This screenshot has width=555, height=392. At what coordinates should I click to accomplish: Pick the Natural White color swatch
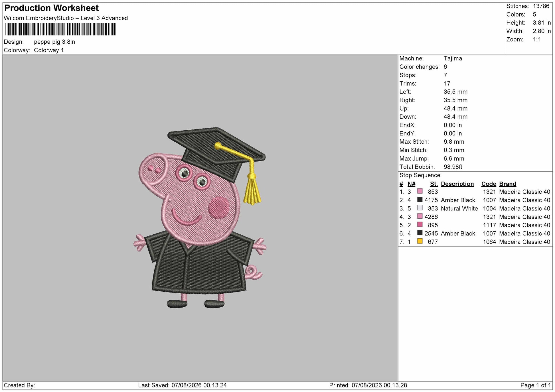click(x=420, y=208)
